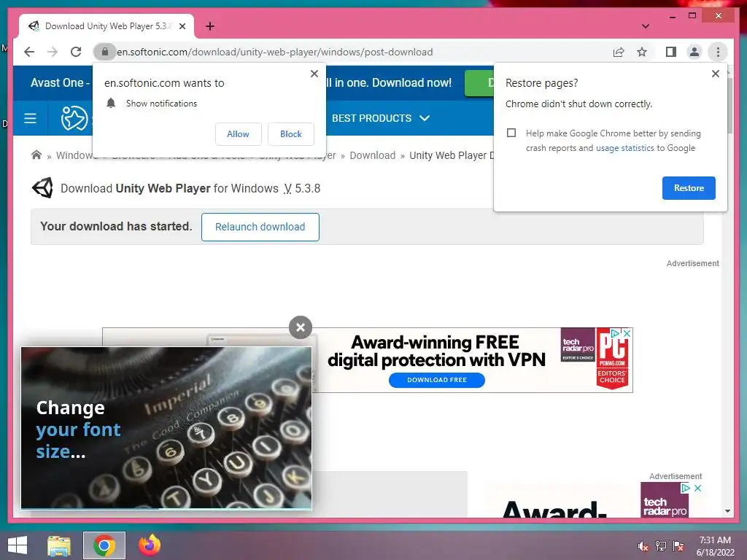
Task: Click the address bar URL
Action: pyautogui.click(x=275, y=52)
